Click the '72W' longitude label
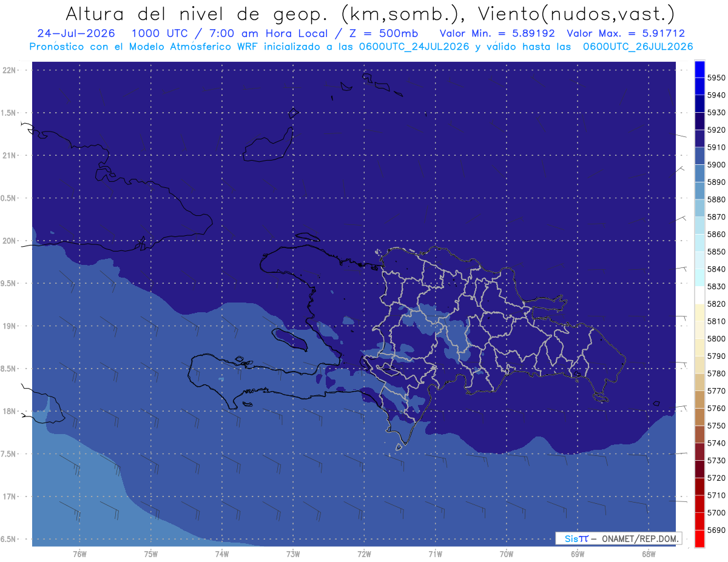This screenshot has height=562, width=728. coord(364,554)
